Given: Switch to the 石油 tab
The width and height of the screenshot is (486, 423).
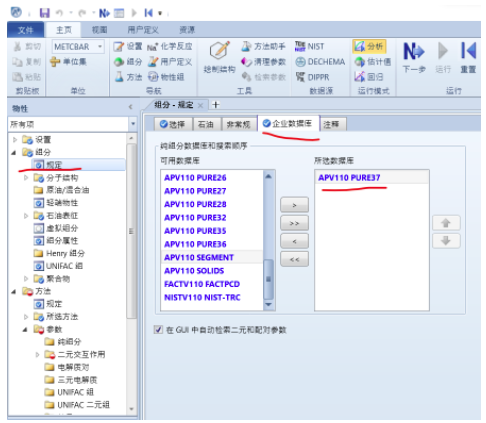Looking at the screenshot, I should [206, 124].
